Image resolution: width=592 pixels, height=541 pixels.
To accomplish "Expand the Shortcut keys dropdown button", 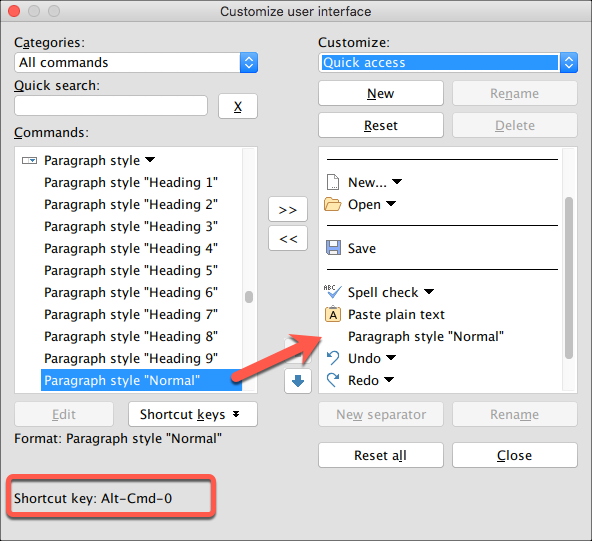I will [x=193, y=414].
